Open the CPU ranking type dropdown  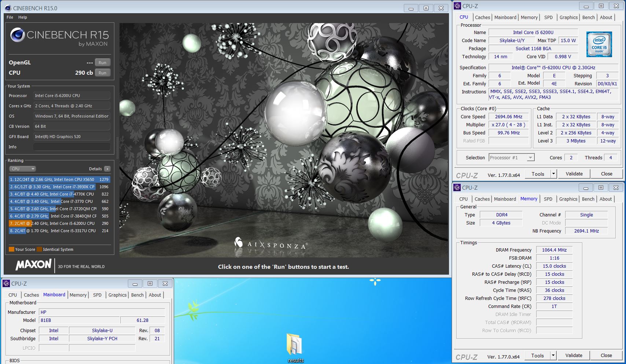coord(22,169)
